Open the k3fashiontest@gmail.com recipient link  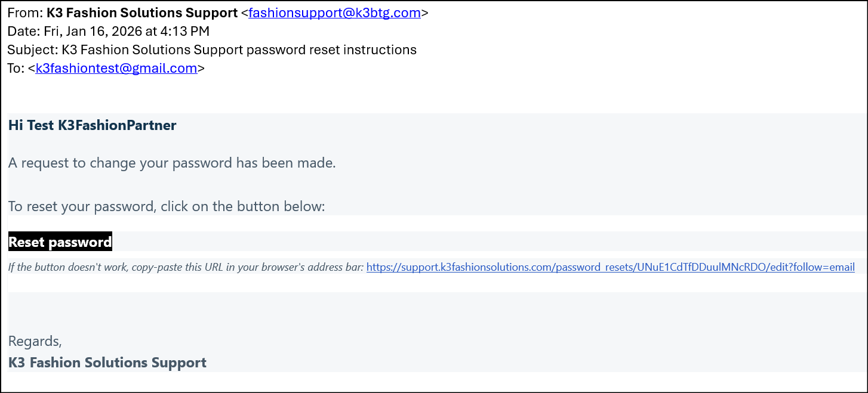pos(116,68)
